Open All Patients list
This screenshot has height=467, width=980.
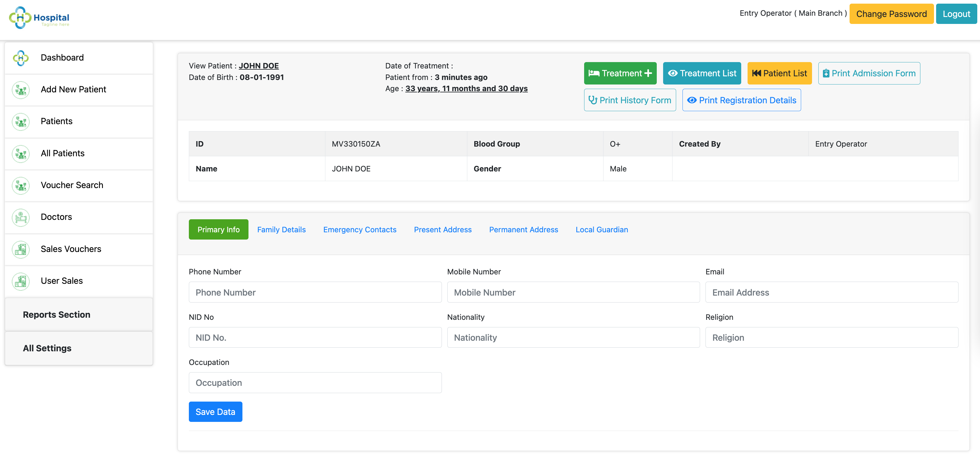79,154
